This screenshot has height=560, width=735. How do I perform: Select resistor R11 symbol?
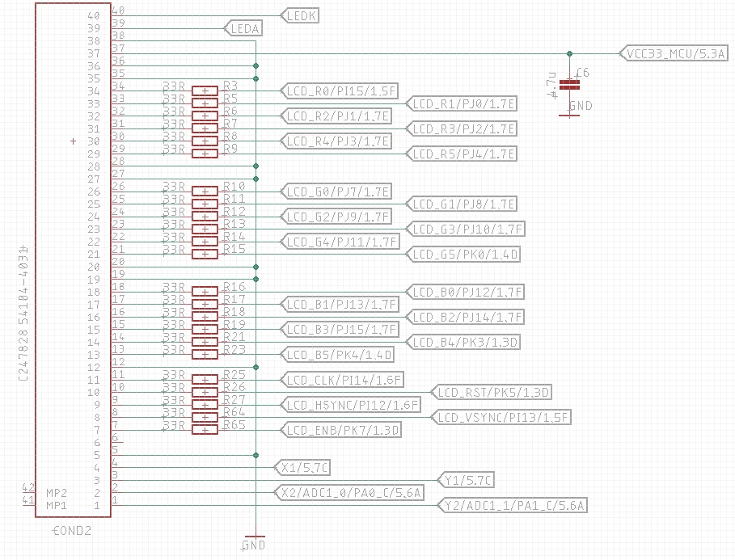point(205,204)
